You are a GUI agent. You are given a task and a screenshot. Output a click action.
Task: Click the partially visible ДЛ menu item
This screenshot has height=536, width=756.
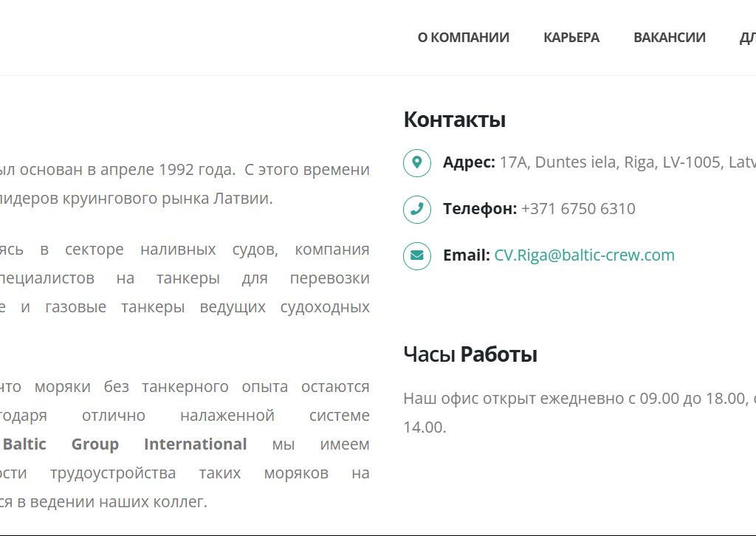[746, 38]
